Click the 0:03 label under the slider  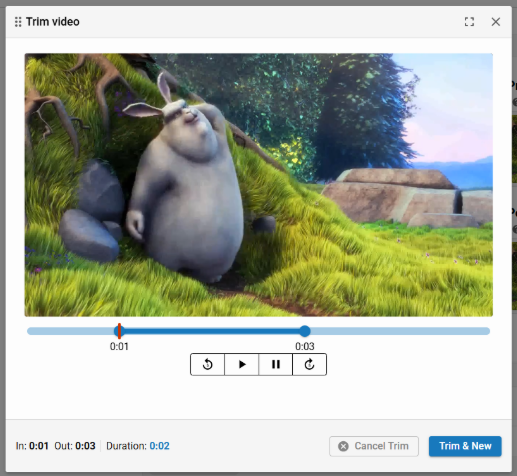305,346
